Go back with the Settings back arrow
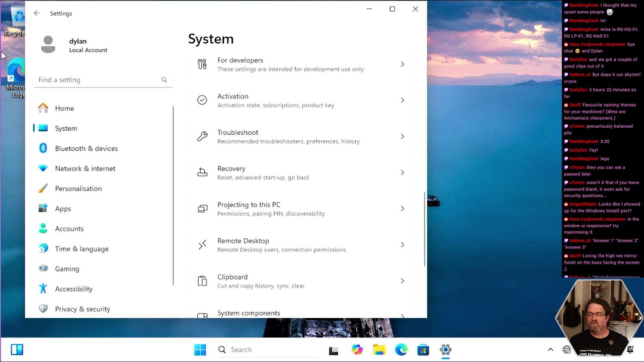 click(x=37, y=13)
